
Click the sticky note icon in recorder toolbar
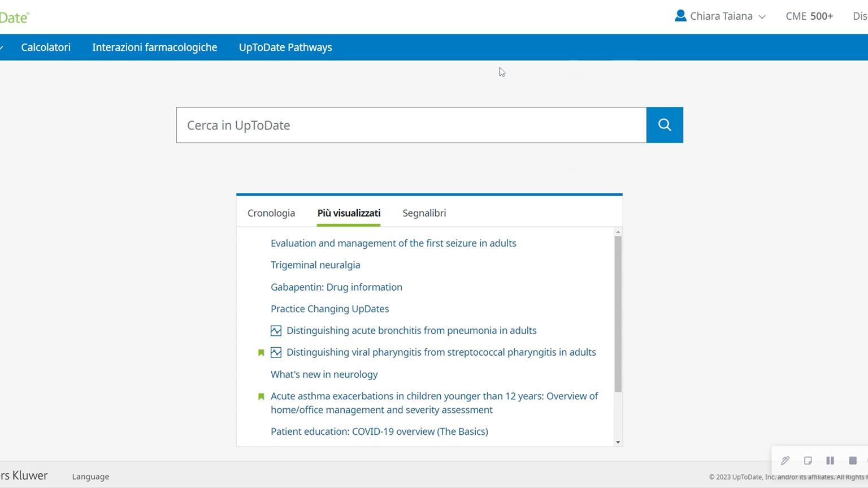pyautogui.click(x=808, y=460)
